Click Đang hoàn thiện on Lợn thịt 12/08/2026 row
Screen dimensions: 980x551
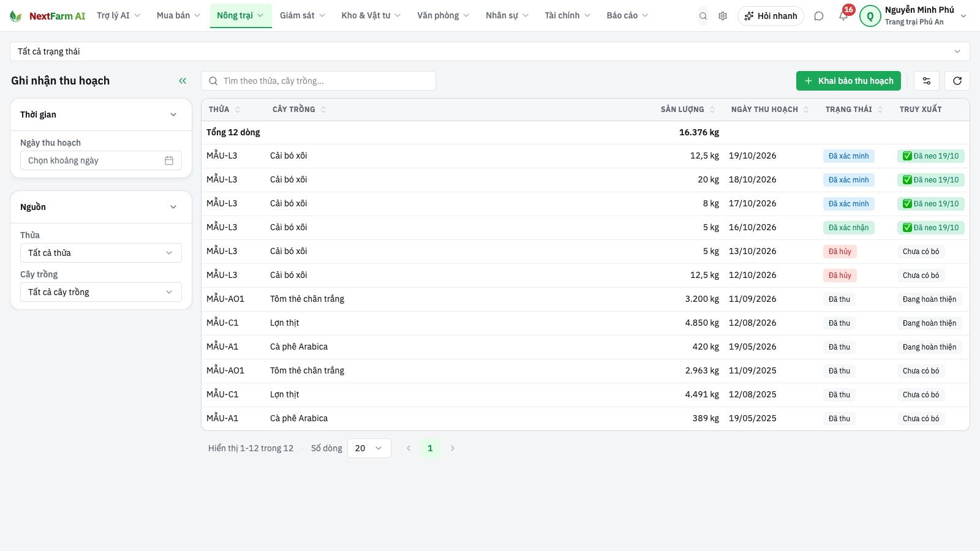tap(929, 323)
